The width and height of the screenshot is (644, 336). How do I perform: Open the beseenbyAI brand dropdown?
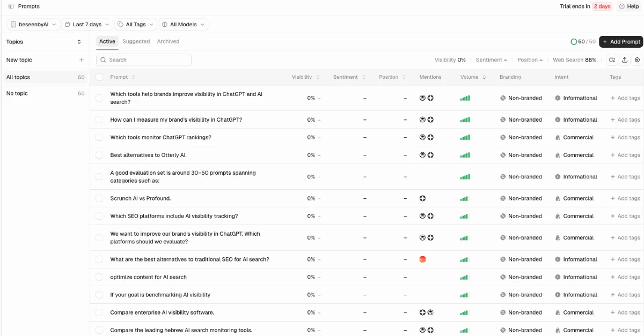pos(33,25)
